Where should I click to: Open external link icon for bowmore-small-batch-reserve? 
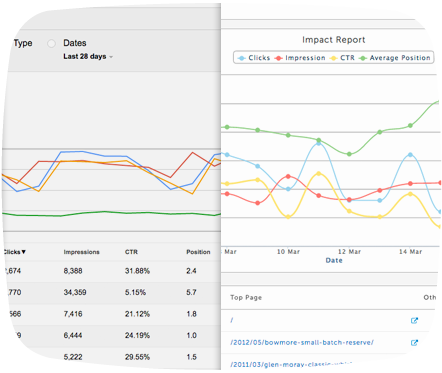(414, 342)
